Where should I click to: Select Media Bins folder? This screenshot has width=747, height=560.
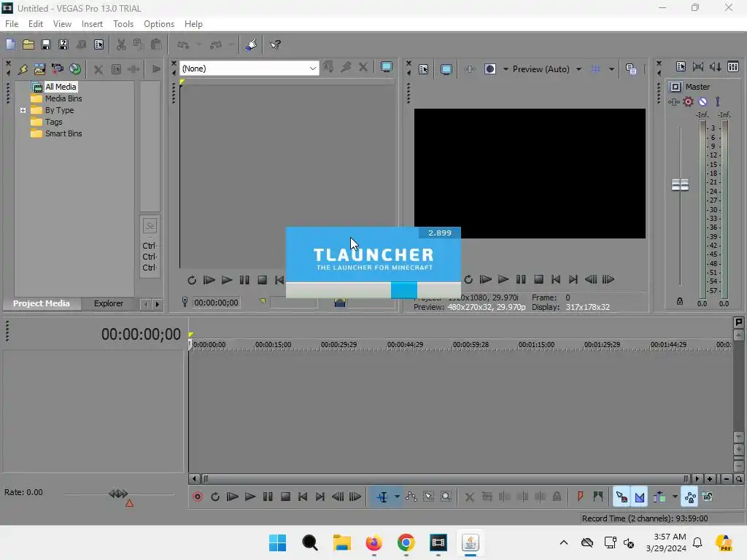pyautogui.click(x=63, y=98)
